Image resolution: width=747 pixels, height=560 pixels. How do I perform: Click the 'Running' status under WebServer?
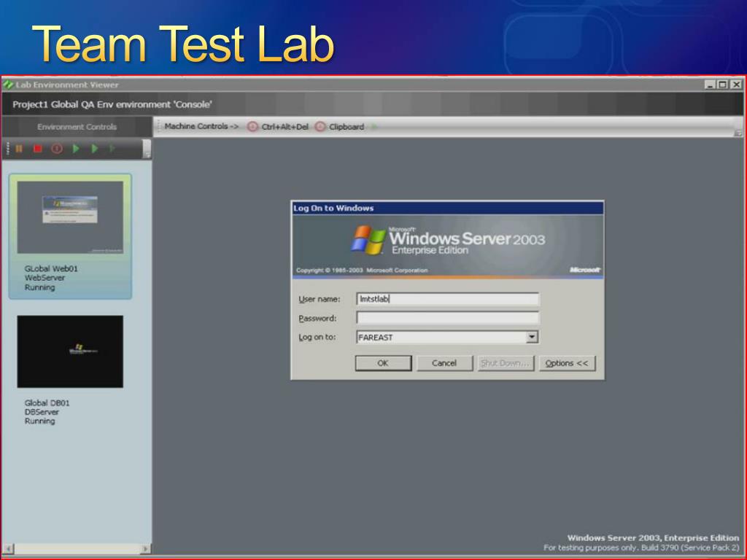[40, 287]
